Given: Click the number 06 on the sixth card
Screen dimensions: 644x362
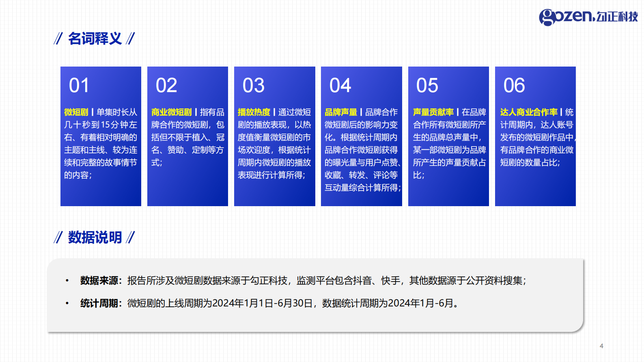Looking at the screenshot, I should (514, 85).
